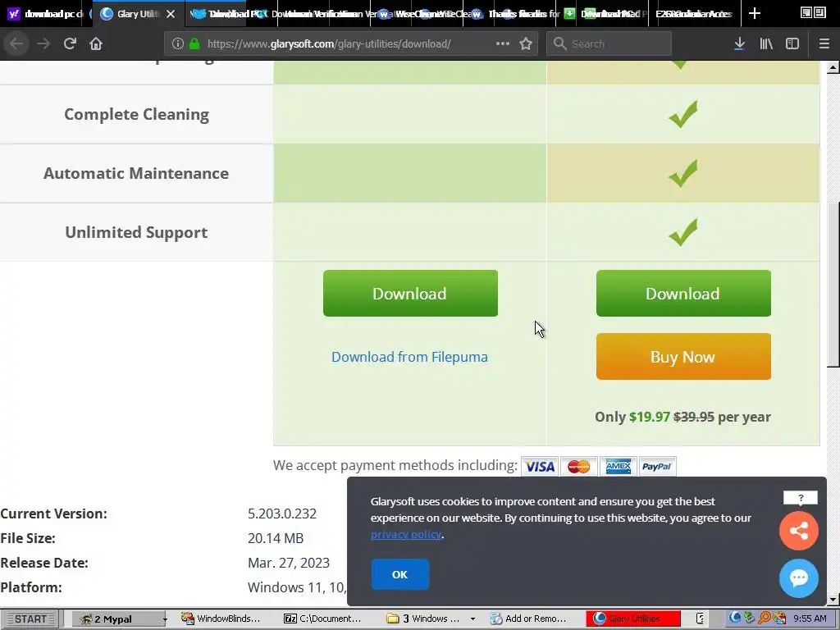Click the Automatic Maintenance feature label
This screenshot has height=630, width=840.
pos(136,173)
